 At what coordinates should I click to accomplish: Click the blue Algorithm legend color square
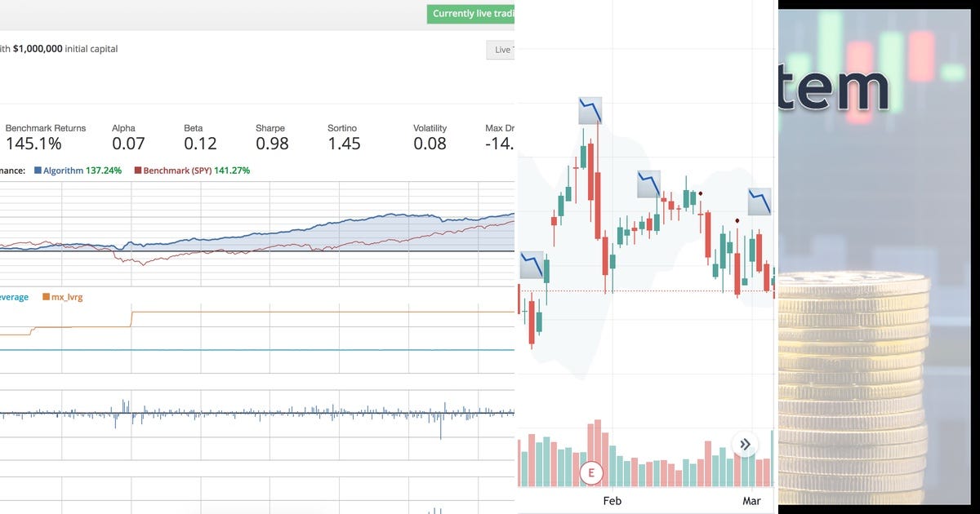click(38, 171)
